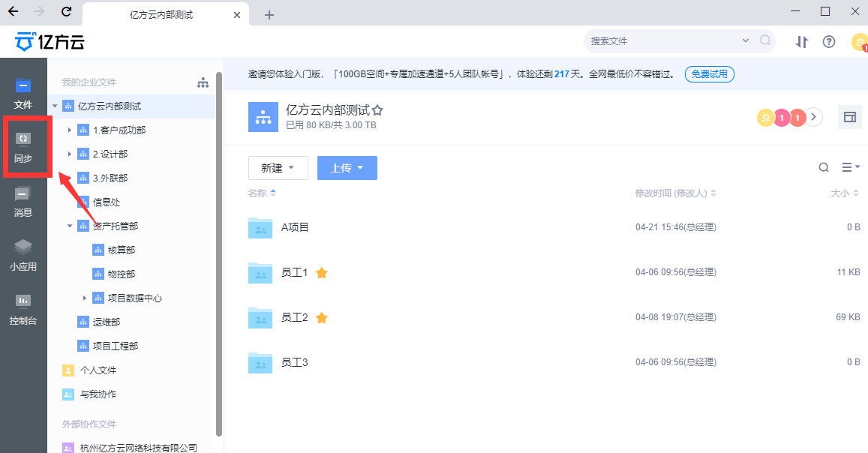Viewport: 868px width, 453px height.
Task: Sort files by 名称 column
Action: pos(262,193)
